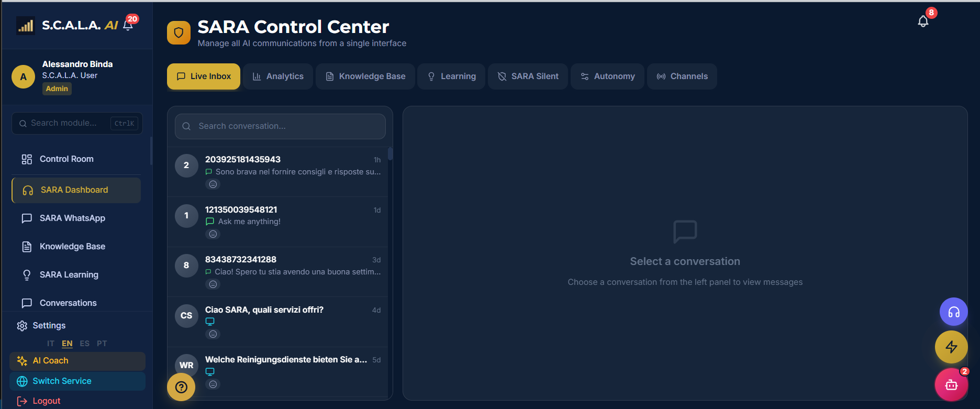
Task: Open SARA Learning from the sidebar
Action: (x=76, y=275)
